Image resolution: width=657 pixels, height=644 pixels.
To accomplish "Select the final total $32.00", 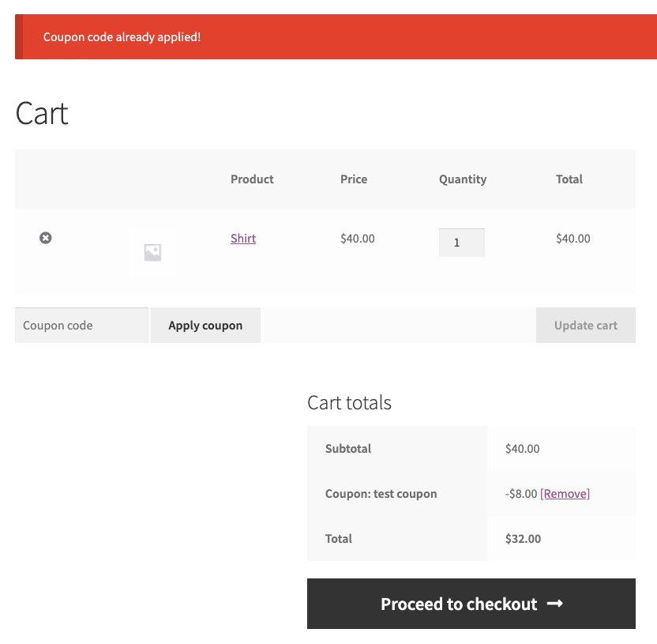I will [523, 539].
